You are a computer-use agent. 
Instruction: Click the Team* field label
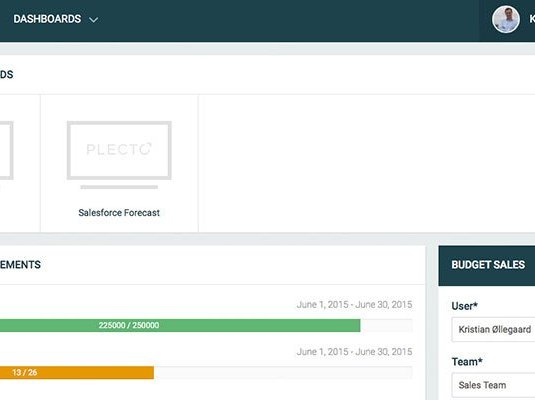point(467,361)
